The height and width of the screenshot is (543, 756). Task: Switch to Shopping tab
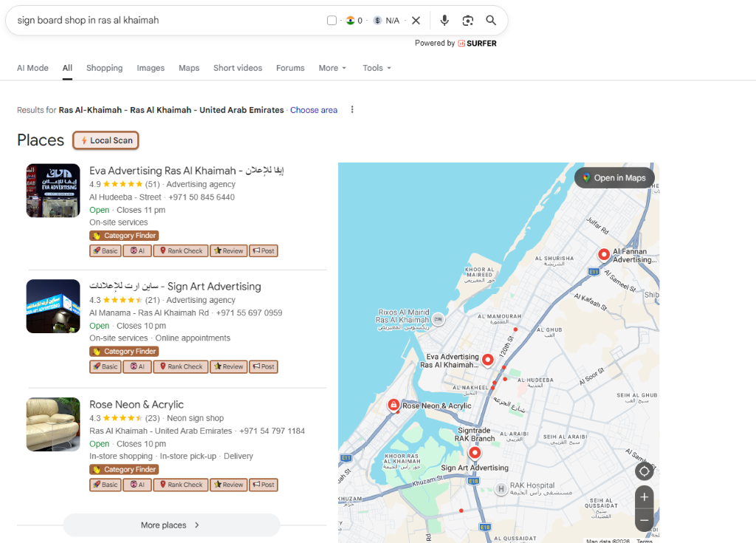(x=105, y=68)
